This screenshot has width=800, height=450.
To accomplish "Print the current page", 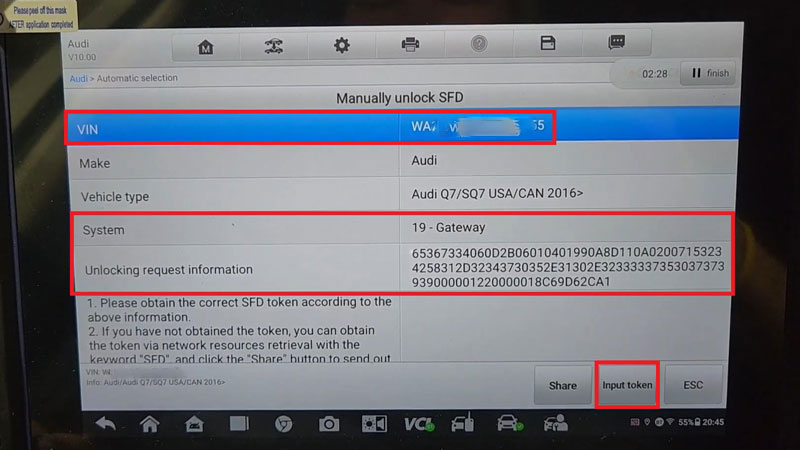I will click(x=410, y=45).
